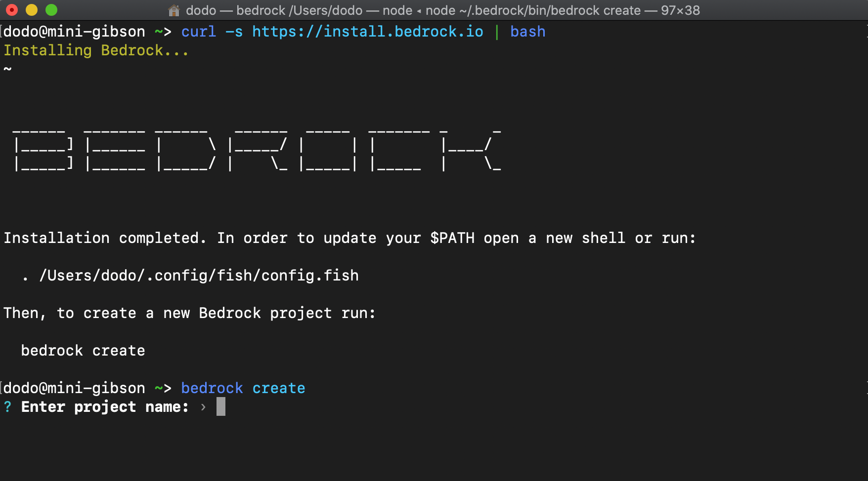
Task: Click the BEDROCK ASCII art logo
Action: (257, 150)
